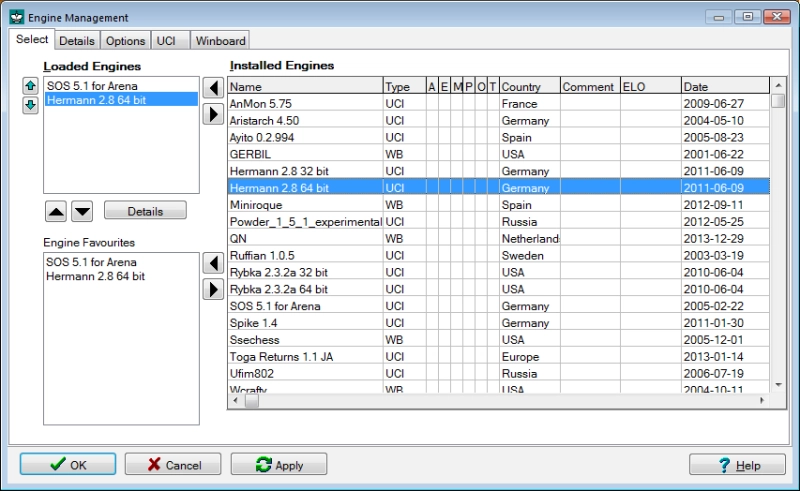Click date 2013-12-29 in the QN row
Screen dimensions: 800x491
(713, 238)
